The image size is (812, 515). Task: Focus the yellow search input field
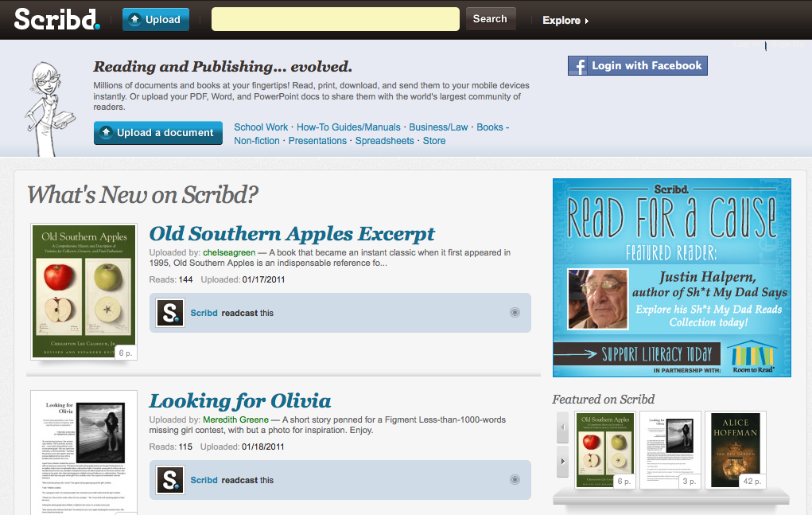[335, 19]
